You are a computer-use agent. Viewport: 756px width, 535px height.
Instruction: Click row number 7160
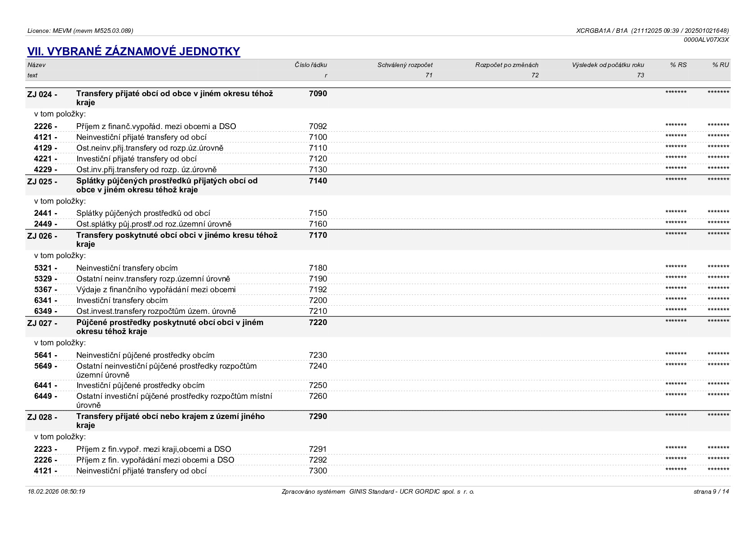click(x=318, y=224)
